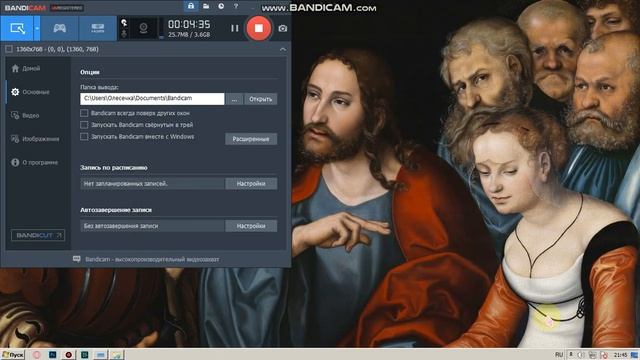Click the BANDICUT link button
The width and height of the screenshot is (640, 360).
pyautogui.click(x=38, y=235)
